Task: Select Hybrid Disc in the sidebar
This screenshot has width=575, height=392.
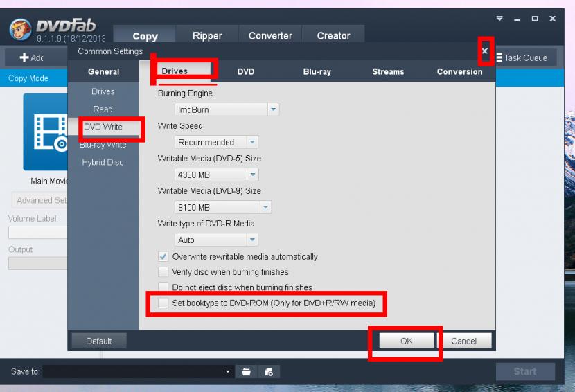Action: pyautogui.click(x=103, y=163)
